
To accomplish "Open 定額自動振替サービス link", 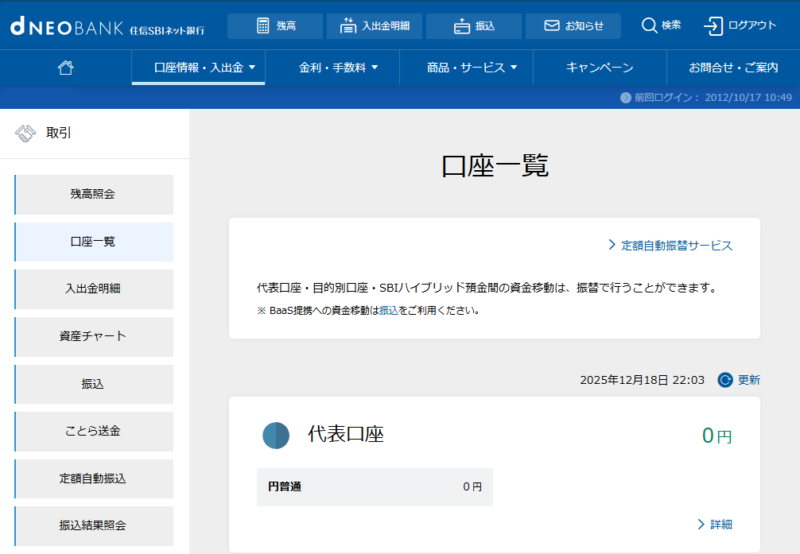I will (676, 245).
